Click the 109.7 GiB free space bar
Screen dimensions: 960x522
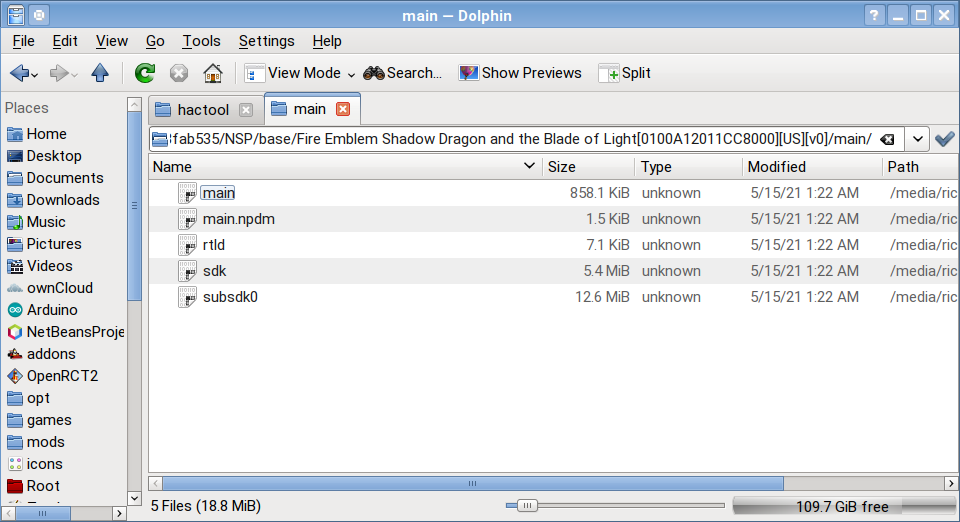[843, 506]
